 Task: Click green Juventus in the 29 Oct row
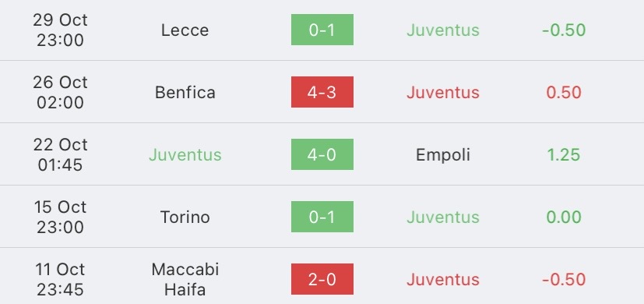click(x=443, y=30)
